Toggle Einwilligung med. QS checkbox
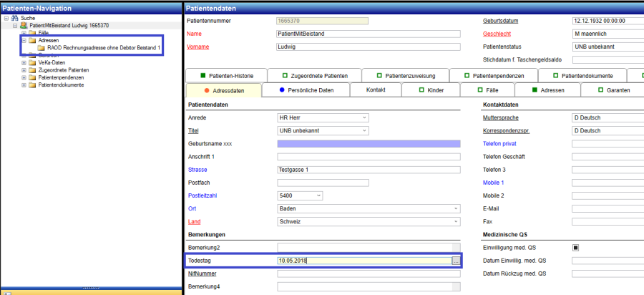644x295 pixels. pyautogui.click(x=576, y=247)
